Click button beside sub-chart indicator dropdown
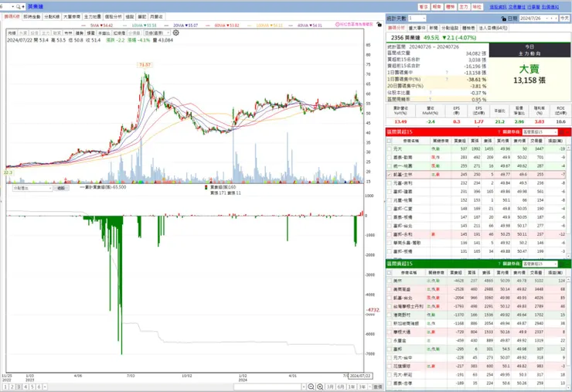 click(x=61, y=188)
